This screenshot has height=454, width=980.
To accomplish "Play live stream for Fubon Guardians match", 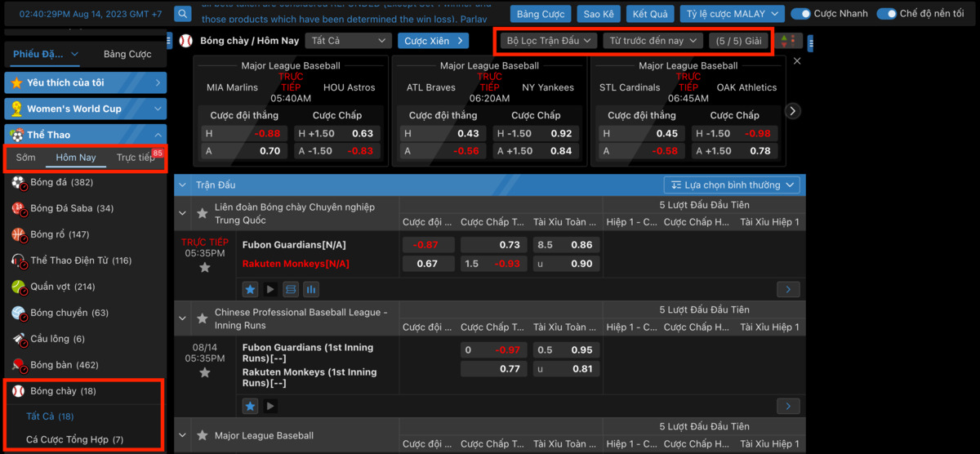I will pyautogui.click(x=270, y=289).
